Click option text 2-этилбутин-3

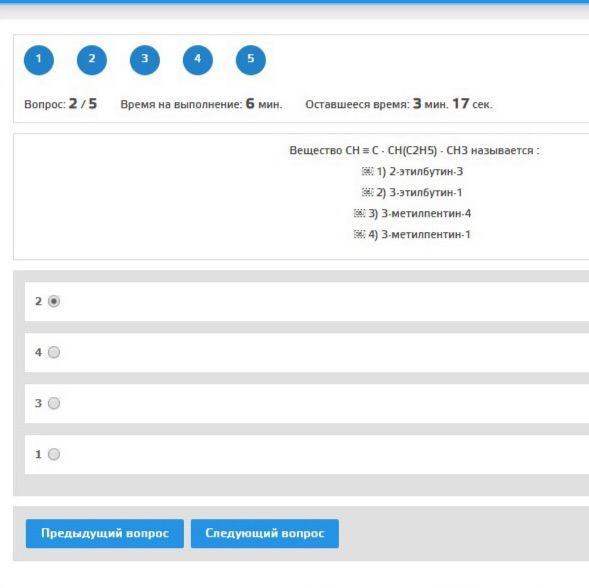(x=426, y=171)
